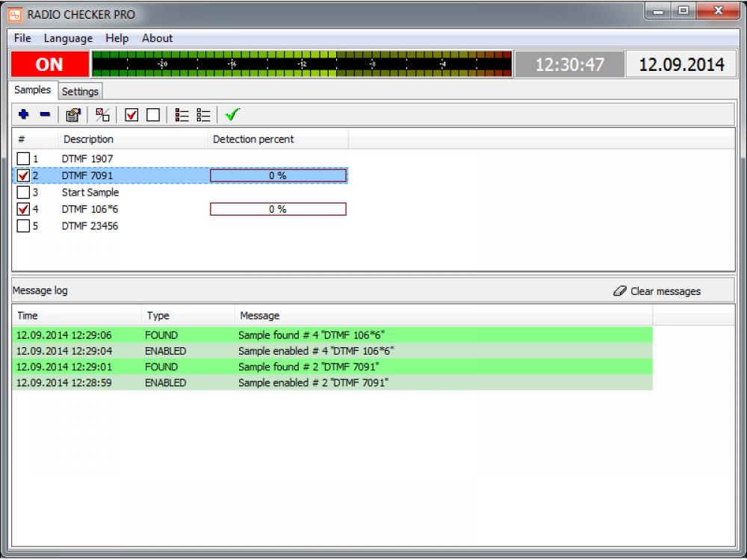Select the Samples tab
Image resolution: width=747 pixels, height=560 pixels.
tap(33, 90)
